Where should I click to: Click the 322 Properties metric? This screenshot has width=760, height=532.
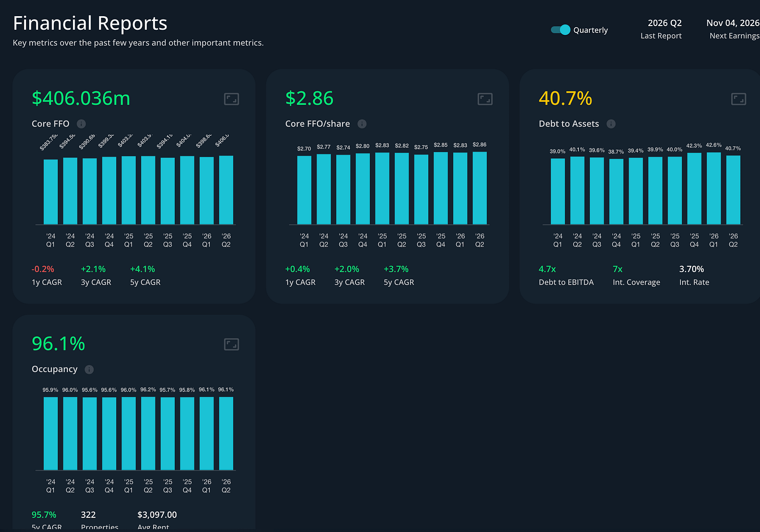click(88, 515)
